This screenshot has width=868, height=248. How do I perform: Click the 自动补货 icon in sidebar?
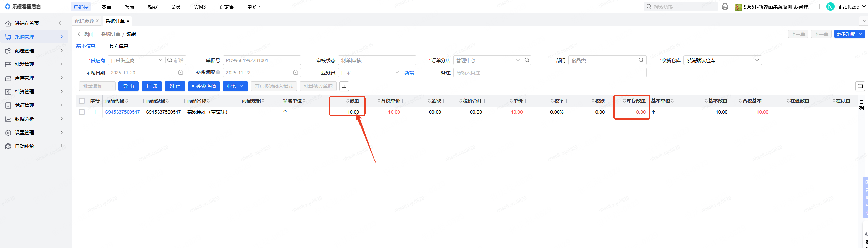(8, 146)
